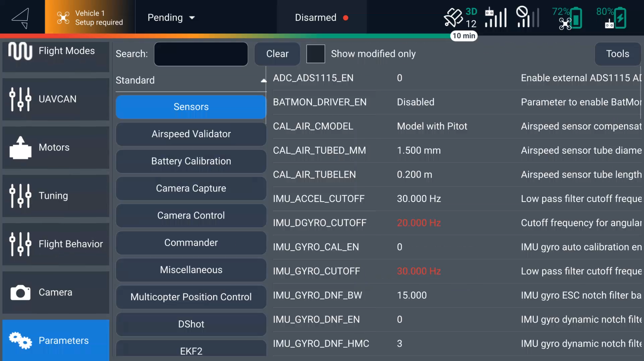The image size is (644, 361).
Task: Open the Tools button
Action: (x=617, y=54)
